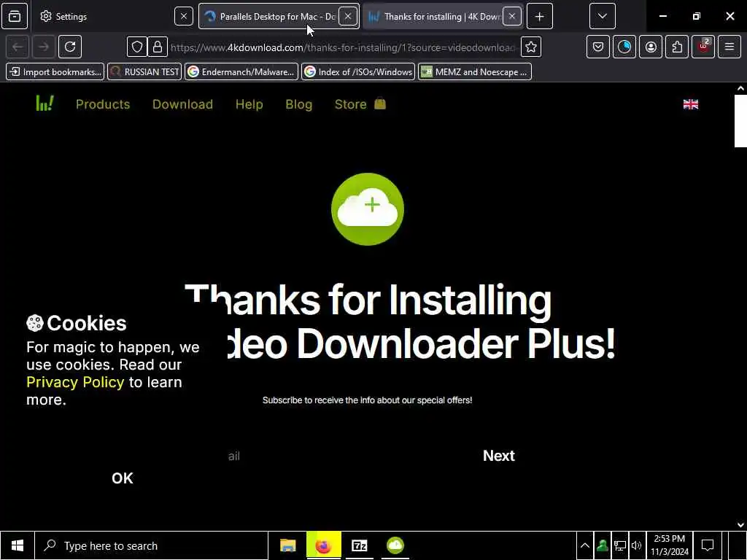The width and height of the screenshot is (747, 560).
Task: Open MEMZ and Noescape bookmark
Action: (475, 72)
